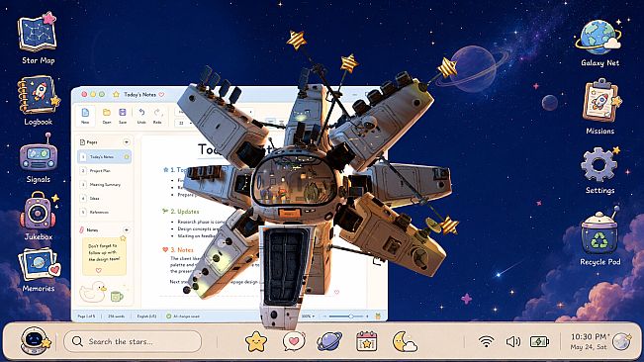Viewport: 644px width, 362px height.
Task: Click the 'All changes saved' status indicator
Action: coord(183,317)
